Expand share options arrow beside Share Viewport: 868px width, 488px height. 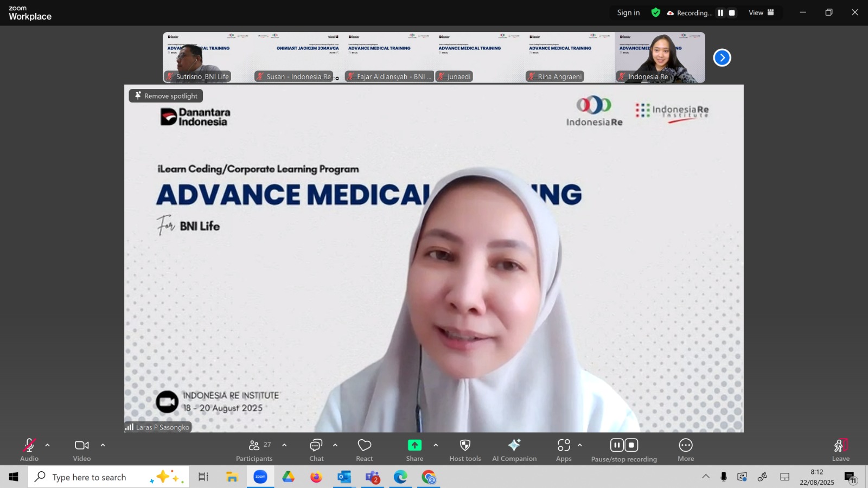coord(436,445)
